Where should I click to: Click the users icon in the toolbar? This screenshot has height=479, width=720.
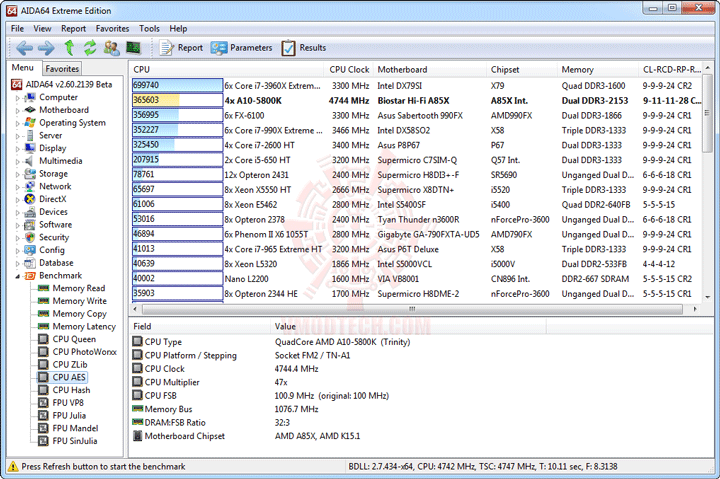coord(112,48)
